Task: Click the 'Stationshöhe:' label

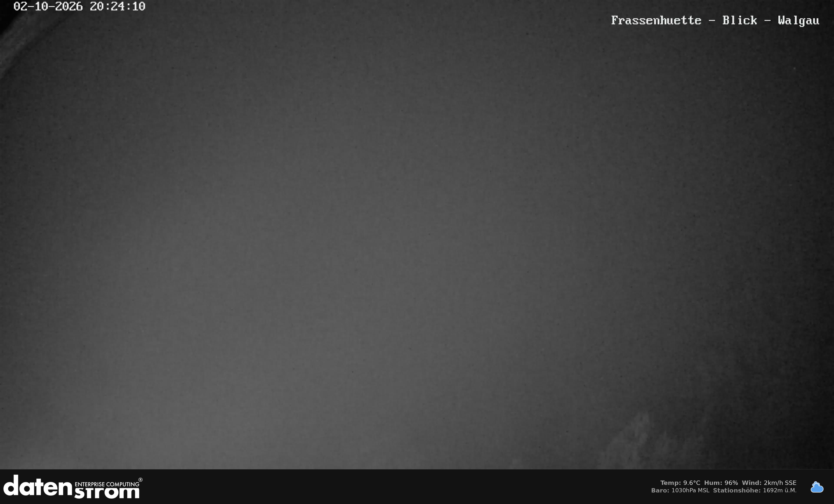Action: 737,490
